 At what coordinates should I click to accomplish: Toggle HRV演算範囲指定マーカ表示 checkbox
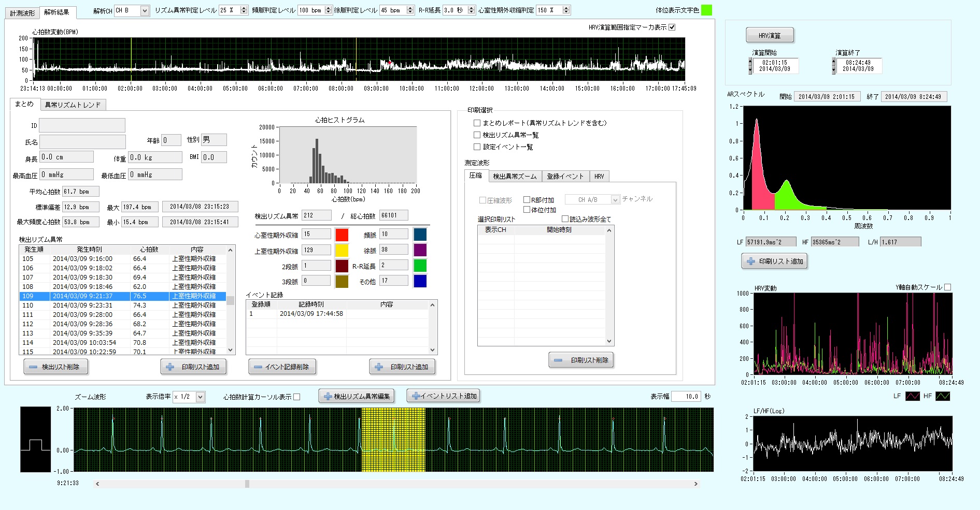[672, 27]
